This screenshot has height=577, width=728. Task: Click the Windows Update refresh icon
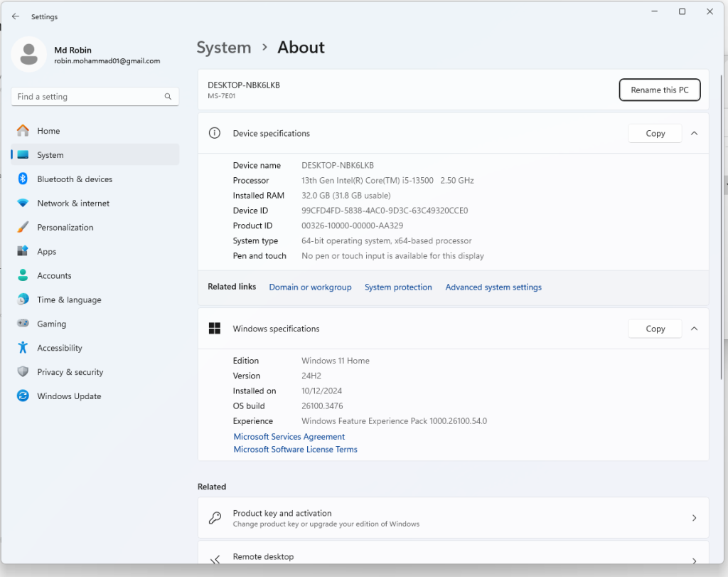pyautogui.click(x=23, y=396)
